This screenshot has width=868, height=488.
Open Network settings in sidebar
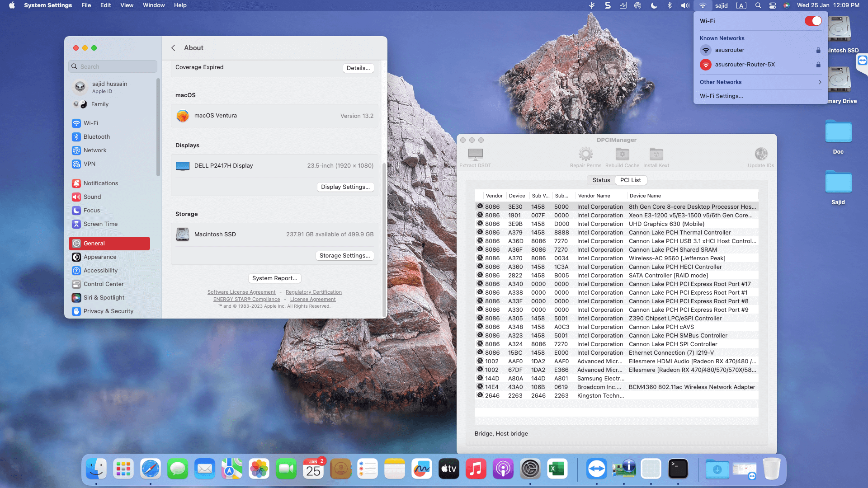point(109,150)
